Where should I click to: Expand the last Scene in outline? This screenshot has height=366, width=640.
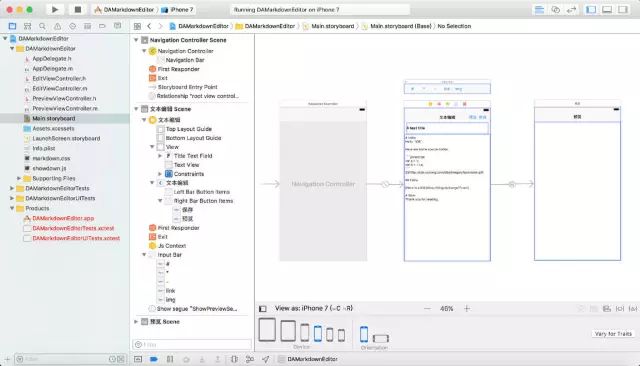point(136,322)
